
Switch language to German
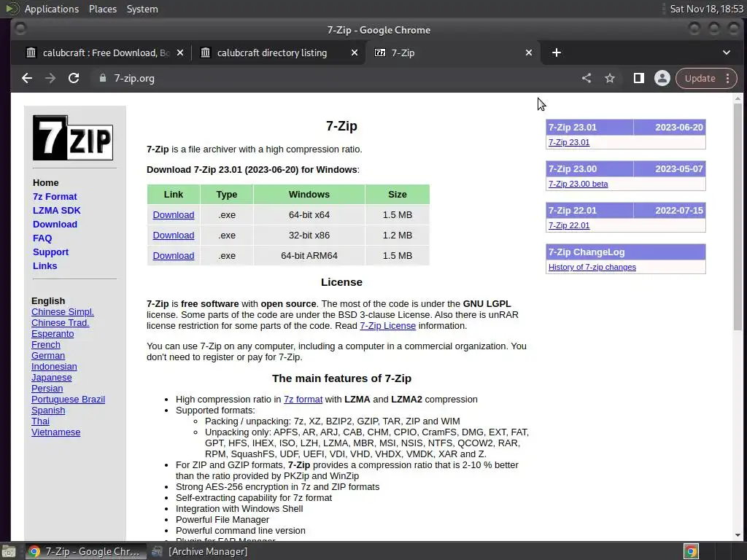48,356
